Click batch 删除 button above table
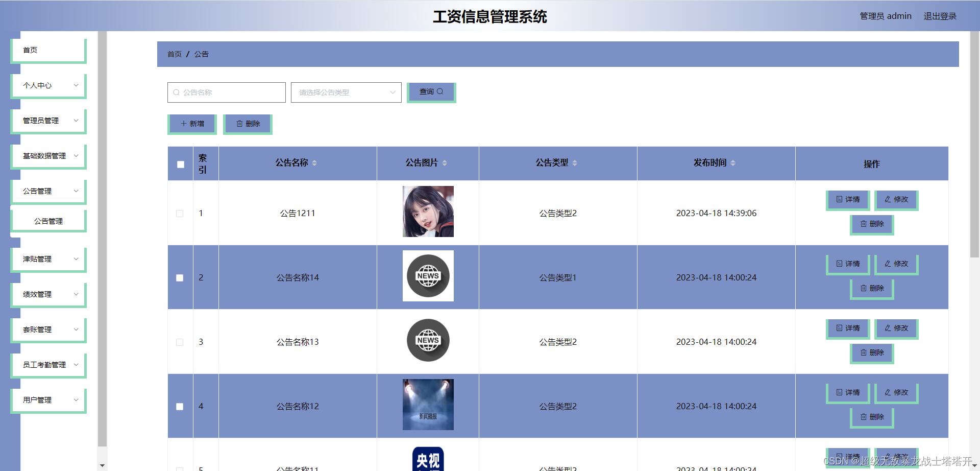980x471 pixels. (x=248, y=124)
